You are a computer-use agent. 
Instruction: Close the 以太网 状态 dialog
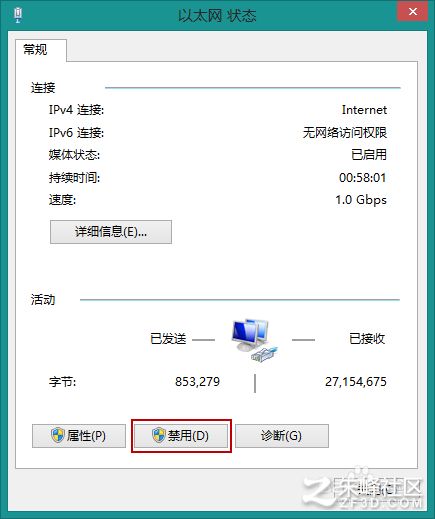[413, 12]
